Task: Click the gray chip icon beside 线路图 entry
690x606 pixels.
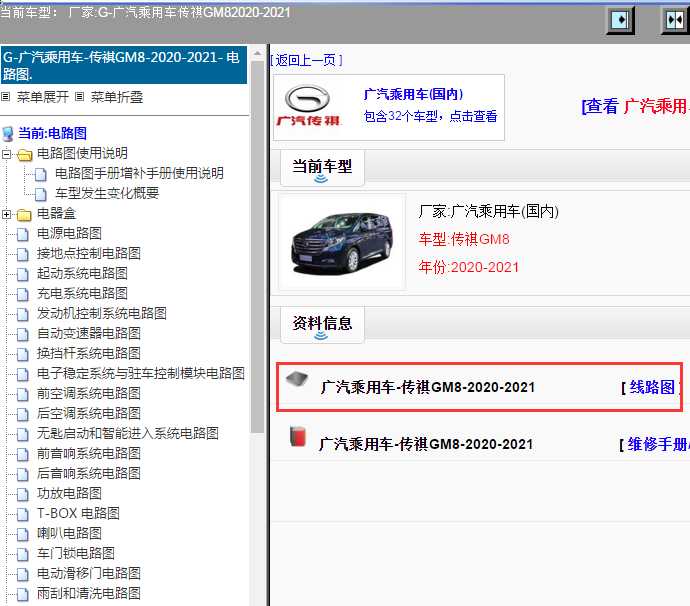Action: click(x=297, y=379)
